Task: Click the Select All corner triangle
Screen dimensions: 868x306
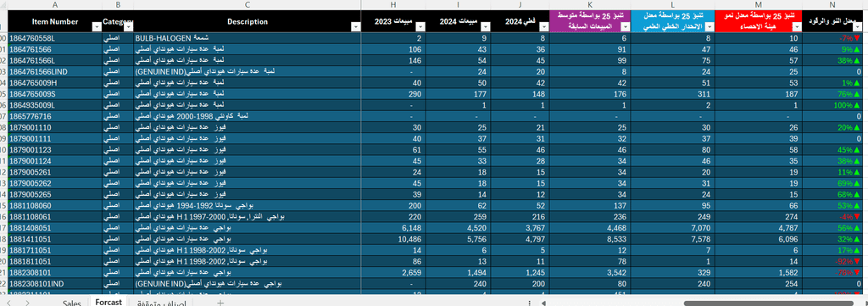Action: tap(3, 5)
